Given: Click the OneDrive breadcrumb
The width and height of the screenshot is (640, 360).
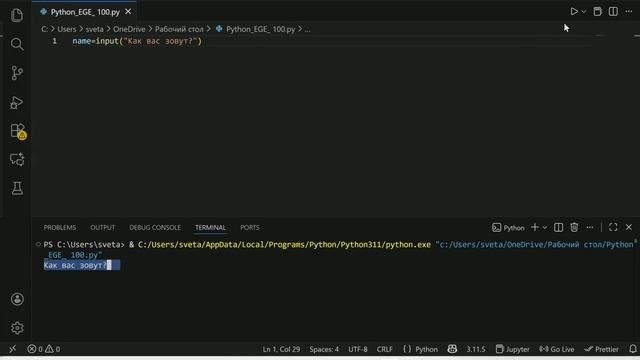Looking at the screenshot, I should [129, 29].
